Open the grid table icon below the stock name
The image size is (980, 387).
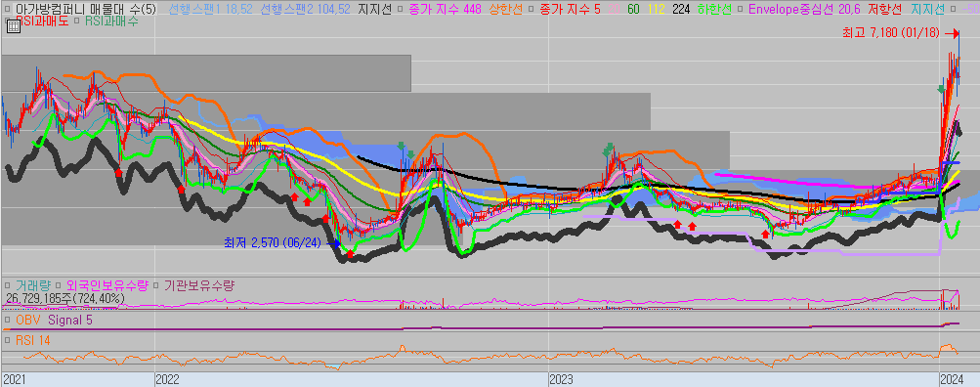pos(13,26)
